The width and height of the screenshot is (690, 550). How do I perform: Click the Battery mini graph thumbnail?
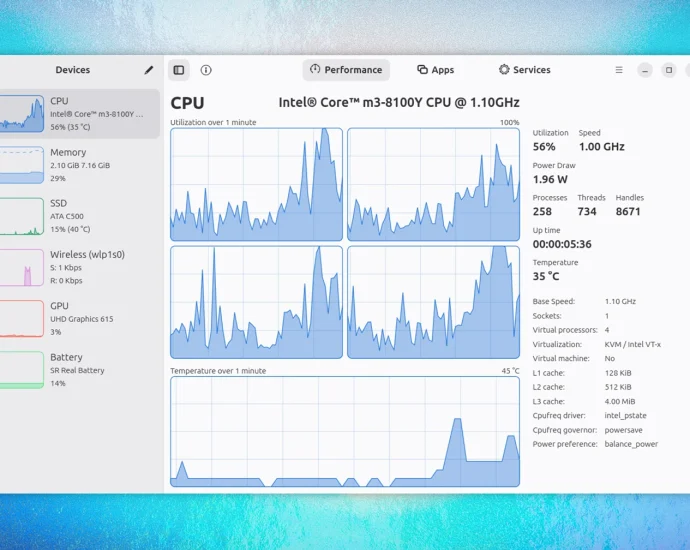pos(22,370)
